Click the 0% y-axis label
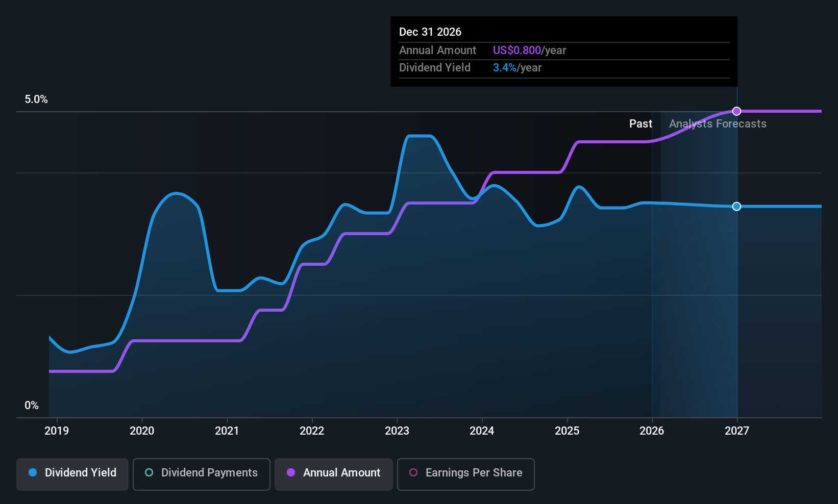 point(32,406)
